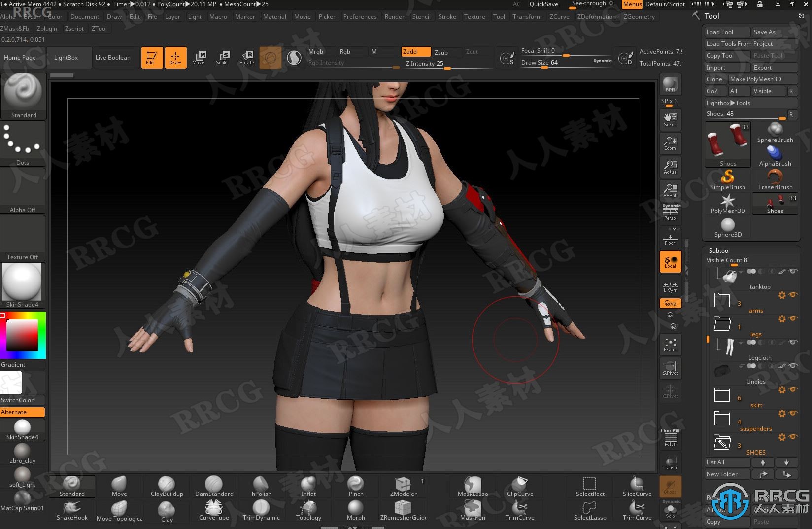Toggle visibility eye of tanktop subtool
The width and height of the screenshot is (812, 529).
[793, 271]
